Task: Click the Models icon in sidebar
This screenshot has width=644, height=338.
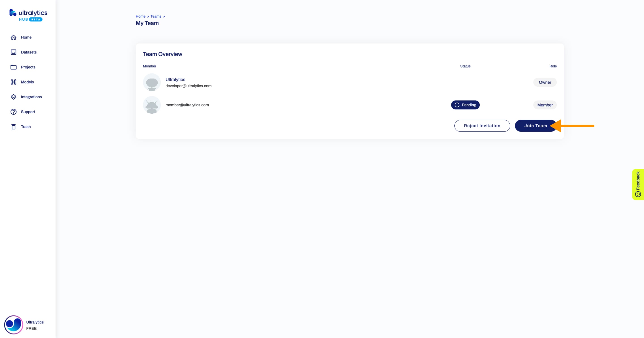Action: tap(13, 82)
